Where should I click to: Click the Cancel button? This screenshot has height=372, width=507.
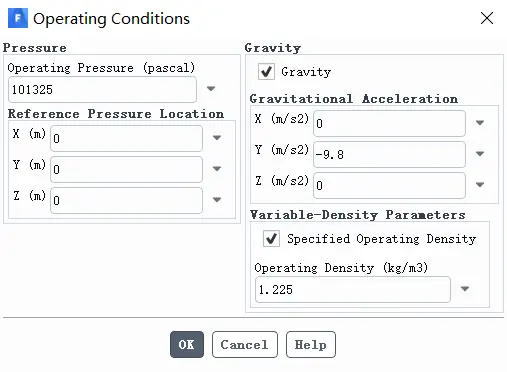click(245, 344)
